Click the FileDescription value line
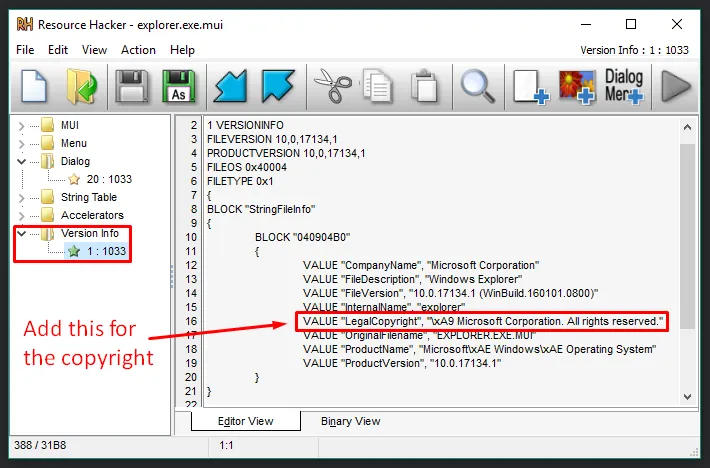The image size is (710, 468). coord(413,280)
